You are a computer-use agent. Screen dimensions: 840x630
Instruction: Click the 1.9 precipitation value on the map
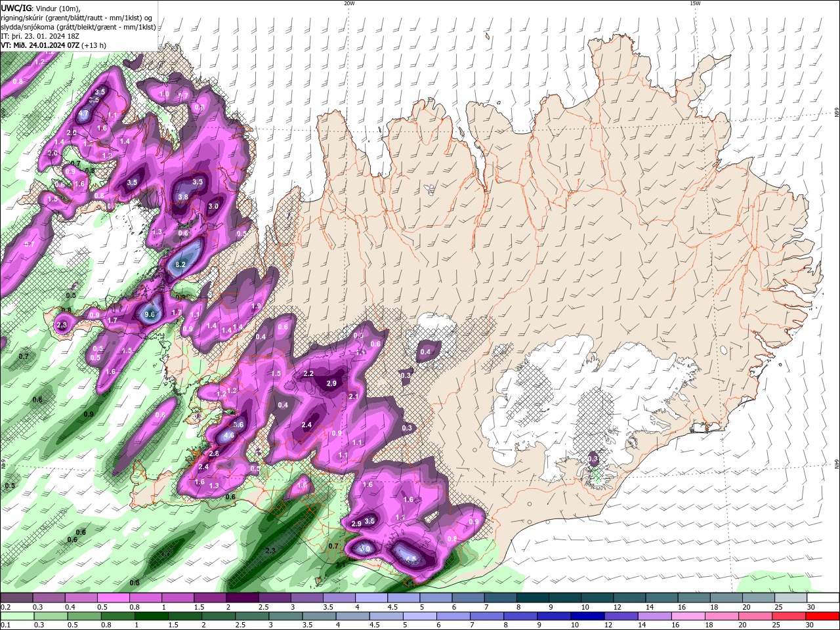click(256, 306)
